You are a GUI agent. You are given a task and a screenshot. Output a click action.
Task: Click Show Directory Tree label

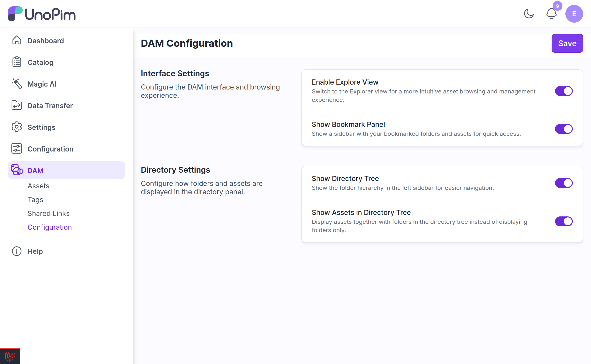(345, 178)
